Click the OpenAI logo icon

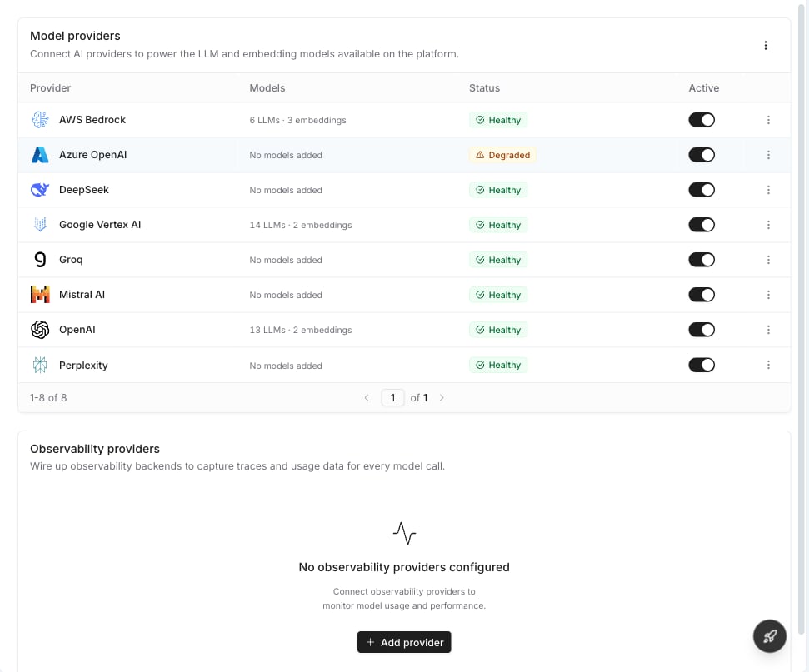point(40,330)
